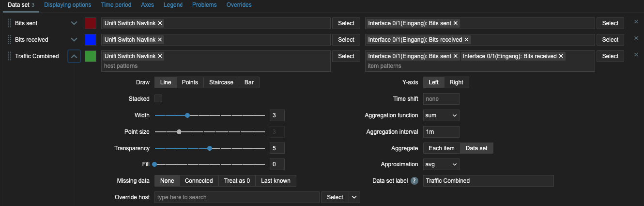This screenshot has height=206, width=644.
Task: Open the Aggregation function dropdown
Action: coord(441,115)
